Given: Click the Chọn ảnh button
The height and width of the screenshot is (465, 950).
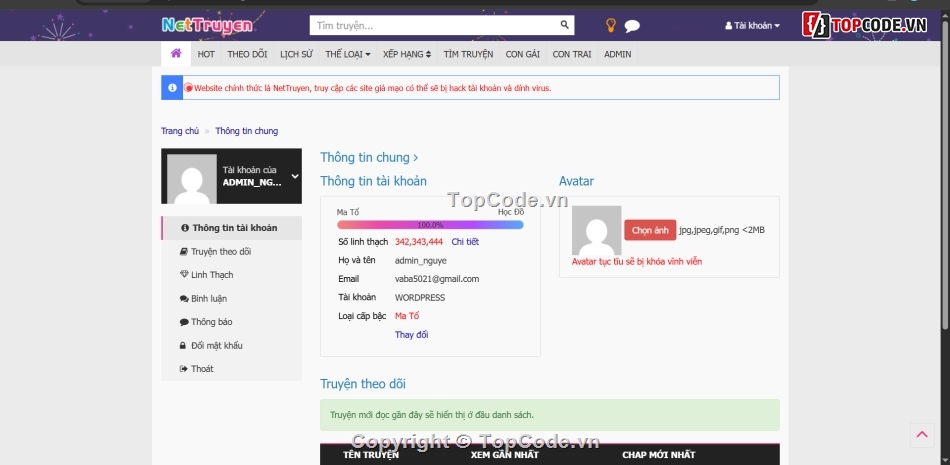Looking at the screenshot, I should point(650,230).
